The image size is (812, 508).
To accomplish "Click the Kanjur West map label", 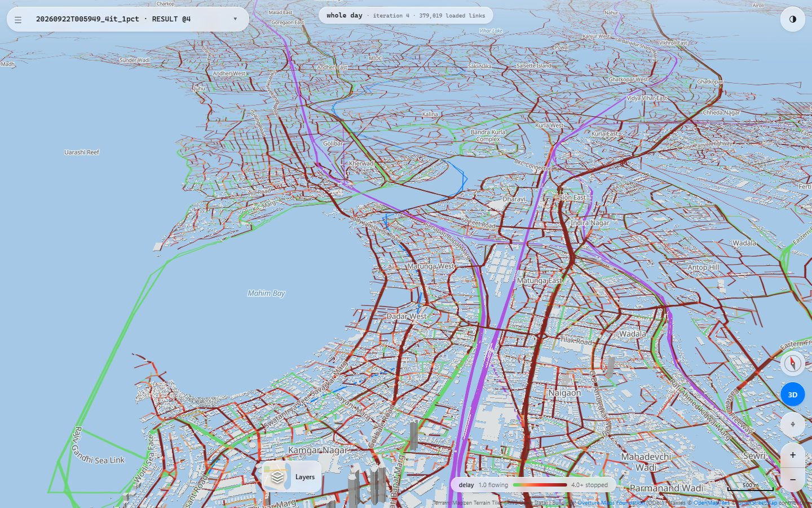I will click(x=596, y=36).
